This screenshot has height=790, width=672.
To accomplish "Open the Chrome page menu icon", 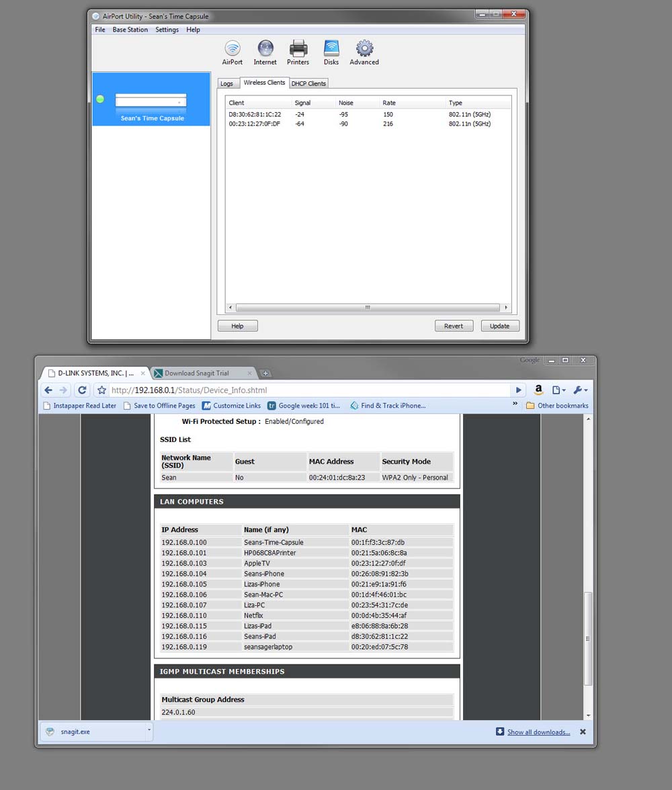I will [558, 390].
